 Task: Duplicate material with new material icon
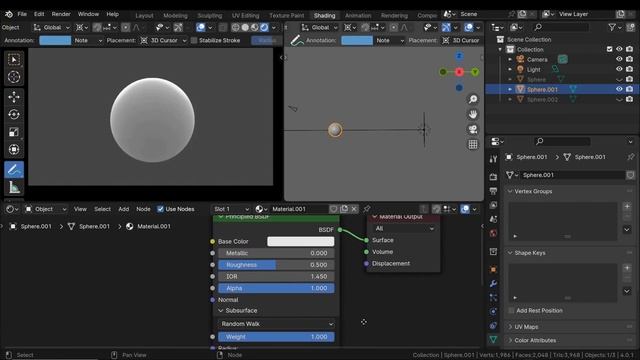pyautogui.click(x=344, y=209)
